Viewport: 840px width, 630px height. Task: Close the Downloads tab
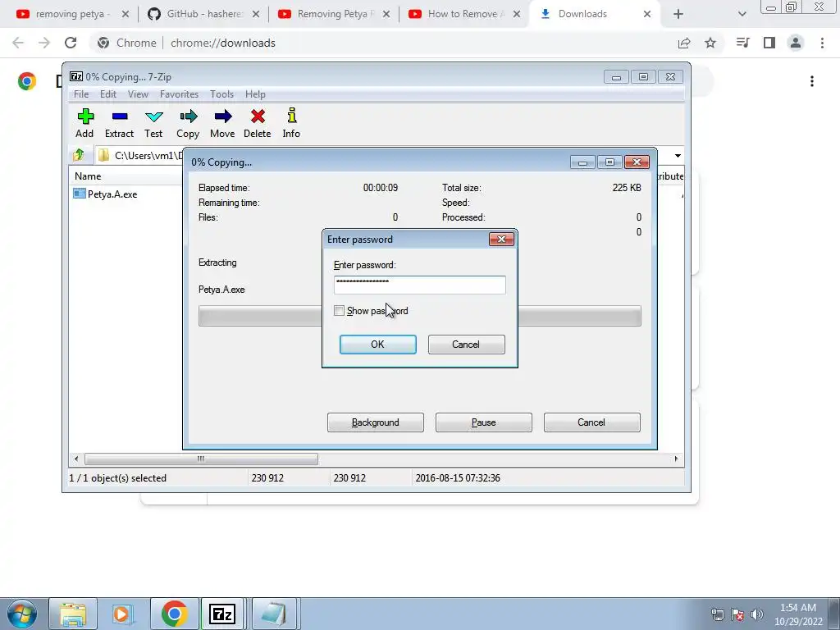tap(647, 14)
